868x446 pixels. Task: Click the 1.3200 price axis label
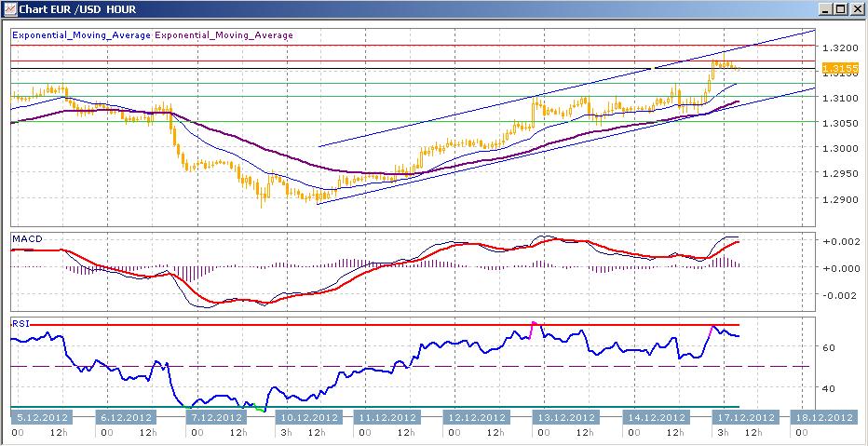pyautogui.click(x=840, y=47)
